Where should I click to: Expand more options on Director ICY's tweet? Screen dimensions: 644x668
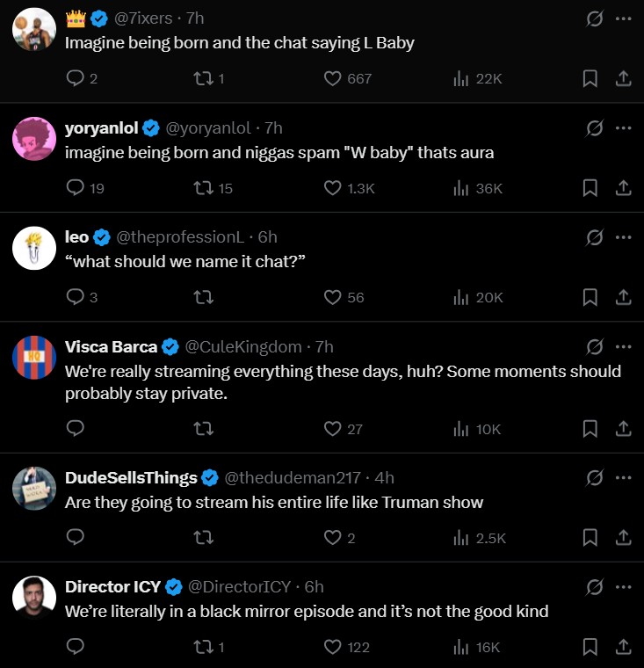click(x=624, y=586)
